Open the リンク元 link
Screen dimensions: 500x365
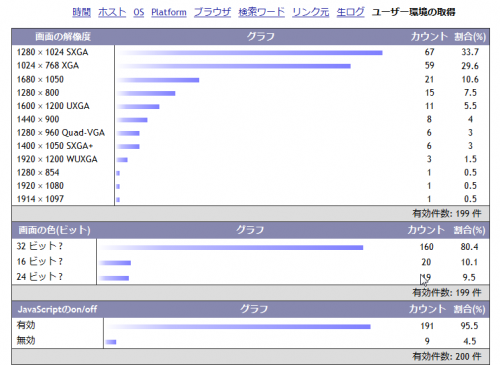tap(310, 12)
